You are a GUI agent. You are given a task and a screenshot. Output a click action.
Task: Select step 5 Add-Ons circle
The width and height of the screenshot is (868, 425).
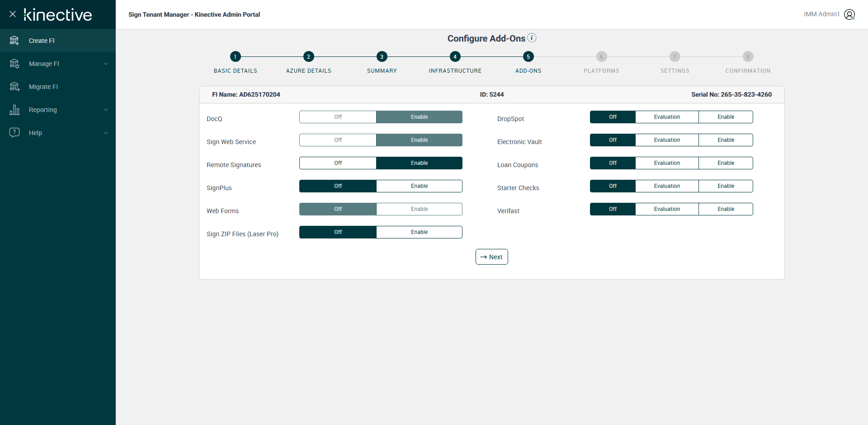pos(528,56)
